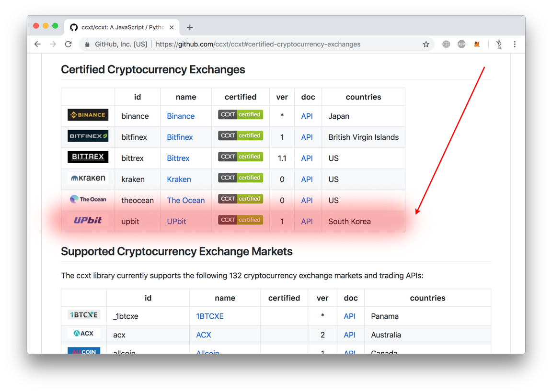
Task: Click the Binance exchange logo icon
Action: pos(88,115)
